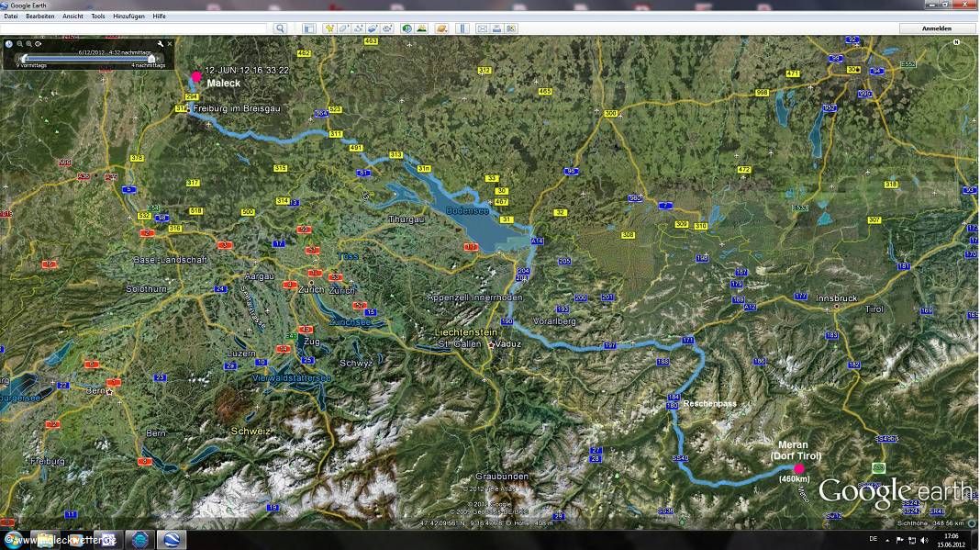980x550 pixels.
Task: Toggle historical imagery clock icon in toolbar
Action: pos(407,28)
